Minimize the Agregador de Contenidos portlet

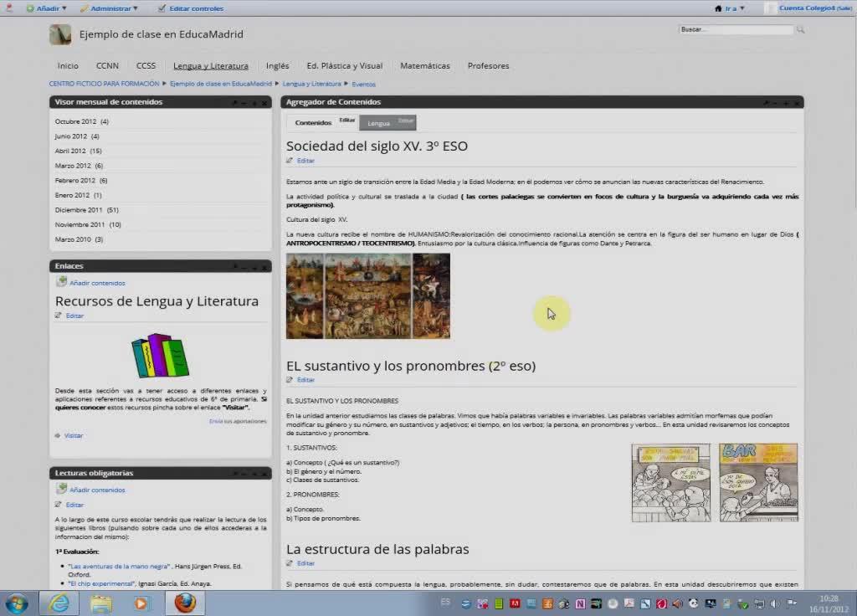click(x=775, y=103)
